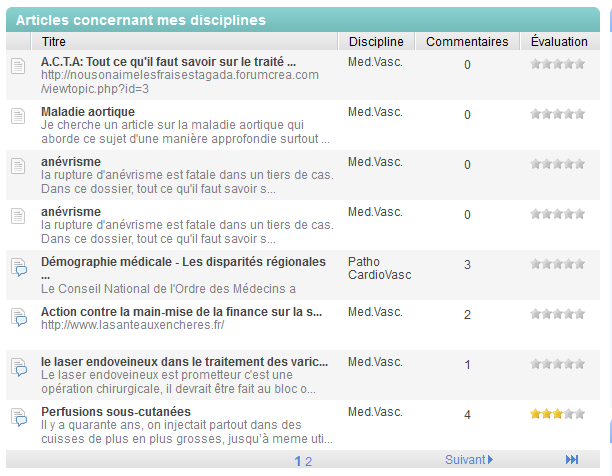This screenshot has height=476, width=612.
Task: Click the comment-bubble icon beside Action contre la main-mise
Action: (17, 316)
